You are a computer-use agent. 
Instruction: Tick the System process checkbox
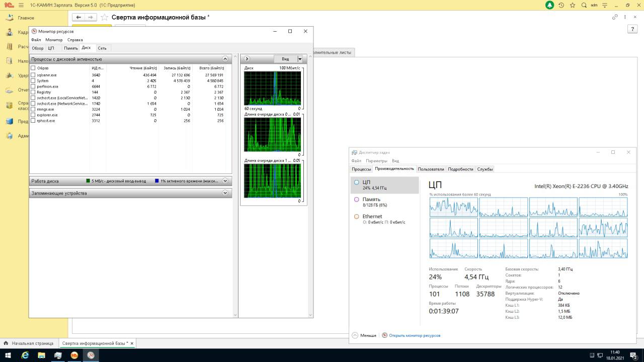tap(33, 80)
